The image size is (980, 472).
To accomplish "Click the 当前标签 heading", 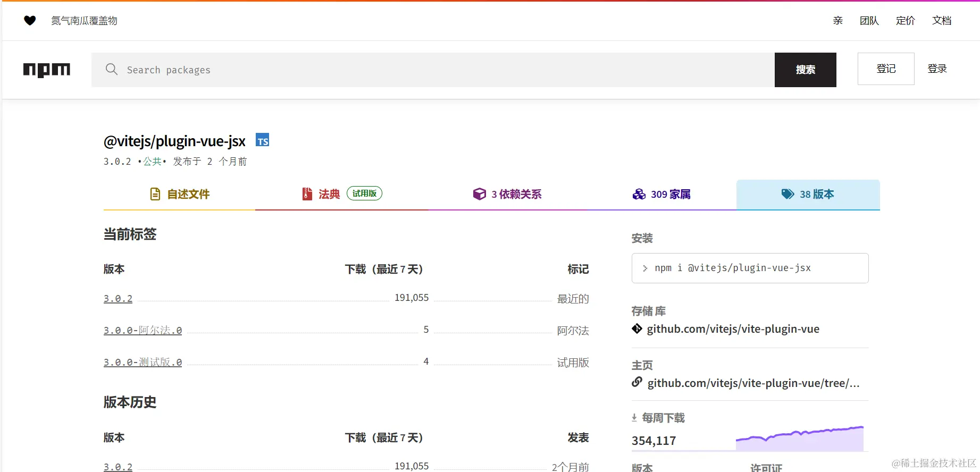I will click(x=130, y=234).
